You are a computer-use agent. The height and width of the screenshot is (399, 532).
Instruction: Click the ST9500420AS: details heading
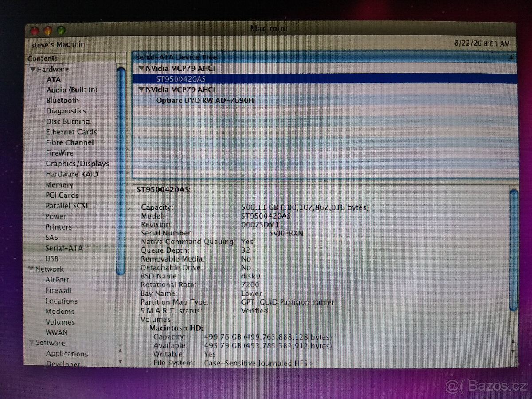(x=164, y=189)
